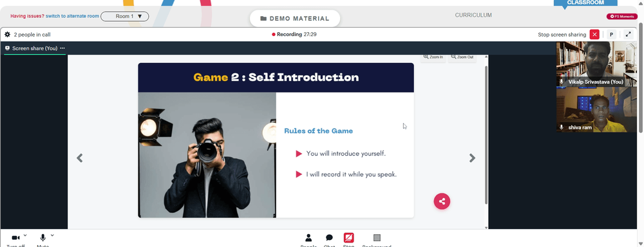644x247 pixels.
Task: Click the red share button on slide
Action: (442, 201)
